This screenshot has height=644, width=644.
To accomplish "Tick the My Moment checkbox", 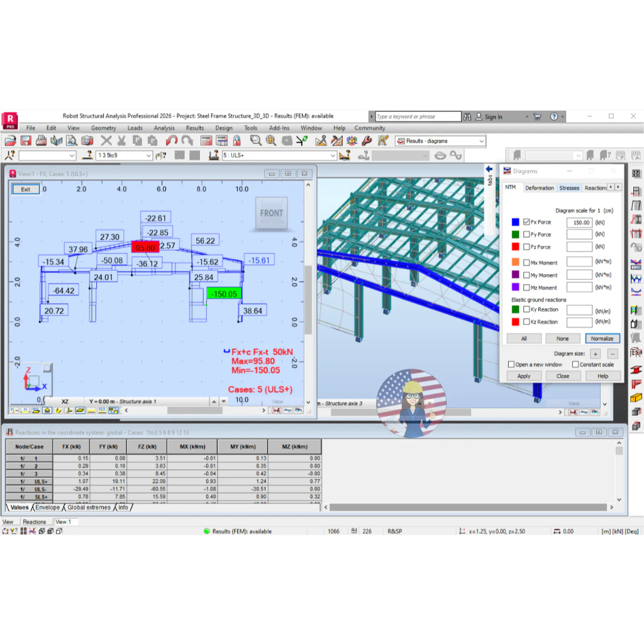I will (526, 275).
